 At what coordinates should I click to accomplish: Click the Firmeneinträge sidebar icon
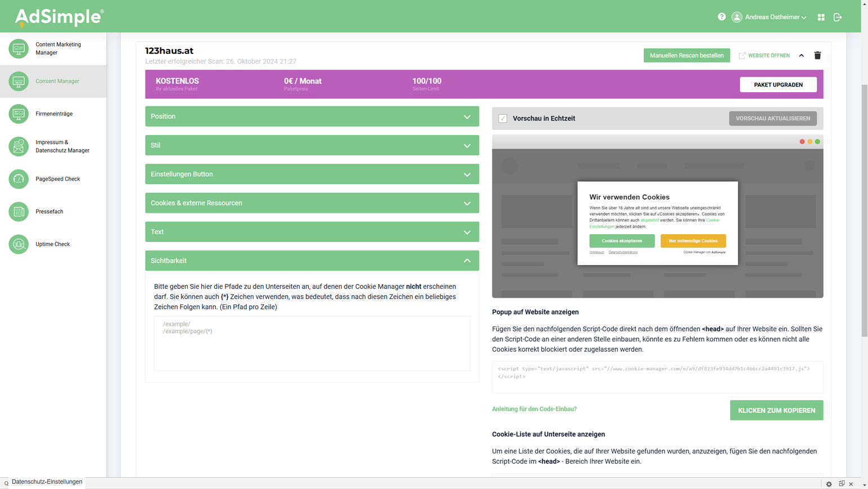click(19, 114)
